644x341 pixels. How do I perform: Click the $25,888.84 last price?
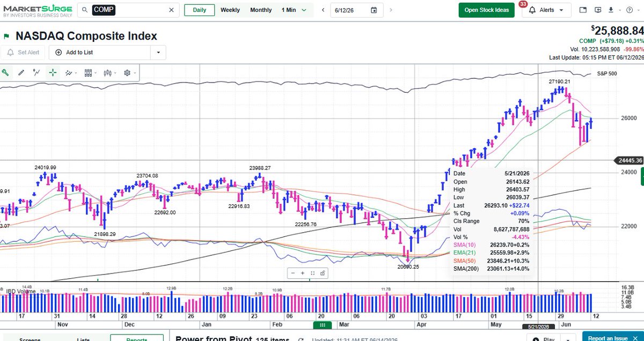click(x=617, y=31)
